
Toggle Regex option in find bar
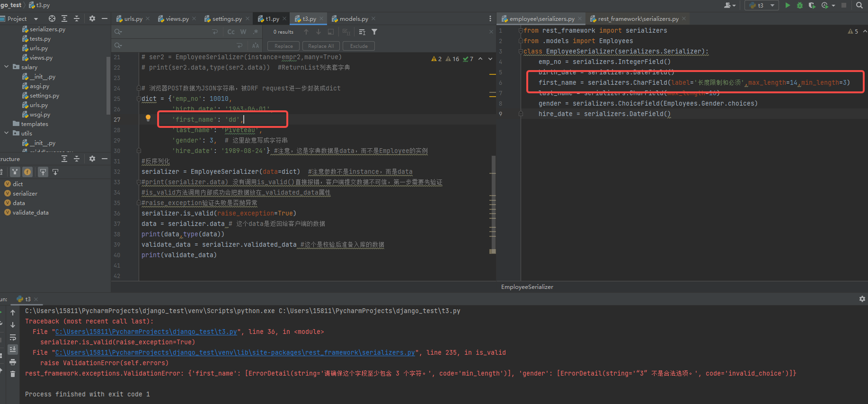(256, 32)
